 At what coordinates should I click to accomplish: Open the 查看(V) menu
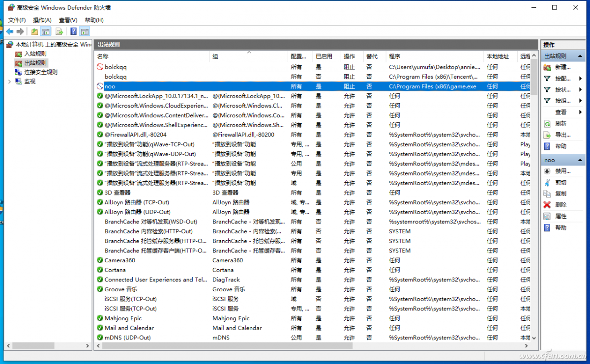(68, 20)
